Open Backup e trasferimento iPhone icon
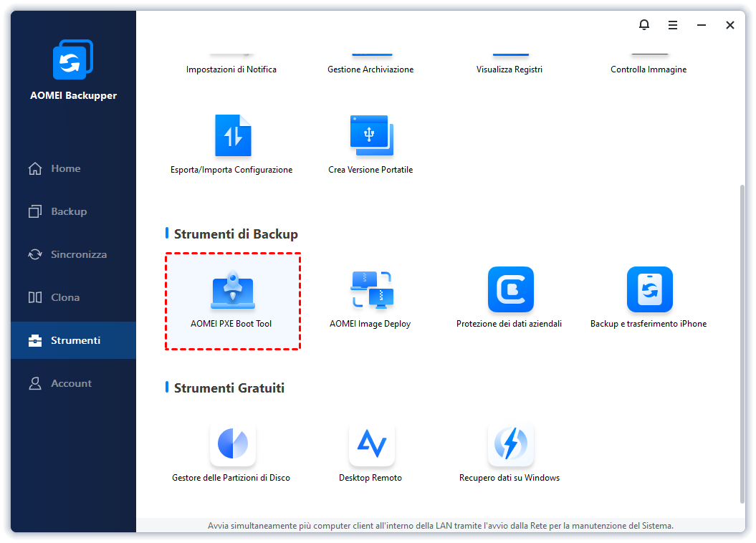 pyautogui.click(x=649, y=289)
